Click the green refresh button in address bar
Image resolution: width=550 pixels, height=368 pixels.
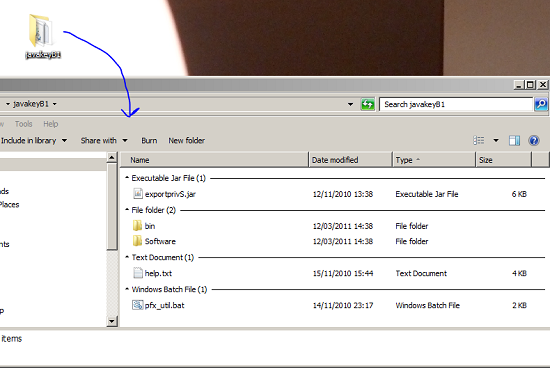pyautogui.click(x=368, y=104)
